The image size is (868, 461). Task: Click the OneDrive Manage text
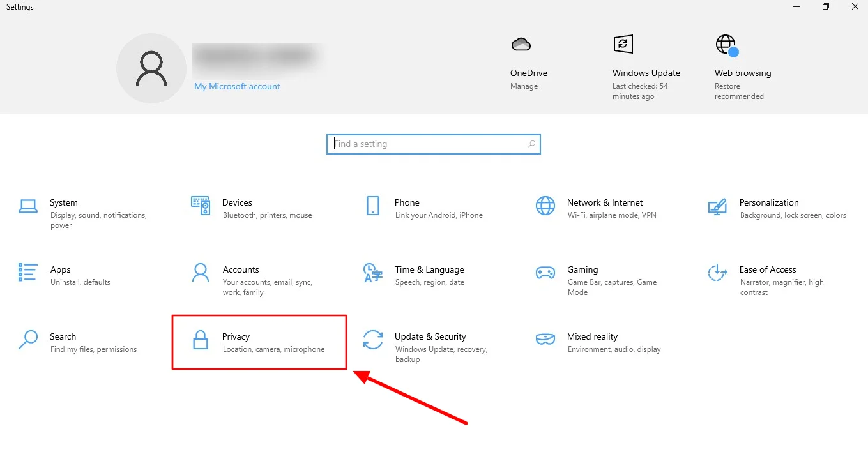524,86
